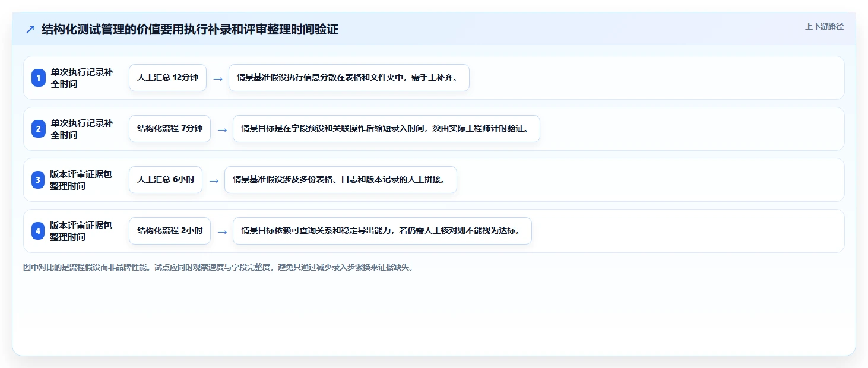Viewport: 868px width, 368px height.
Task: Click the 人工汇总 6小时 pill
Action: [166, 180]
